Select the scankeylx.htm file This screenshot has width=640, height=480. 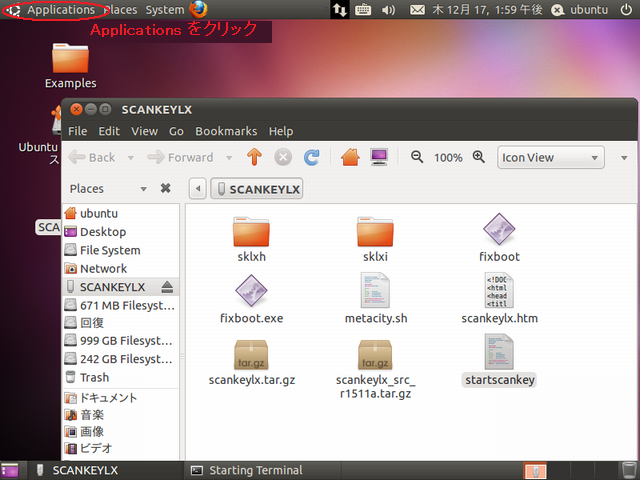coord(499,299)
